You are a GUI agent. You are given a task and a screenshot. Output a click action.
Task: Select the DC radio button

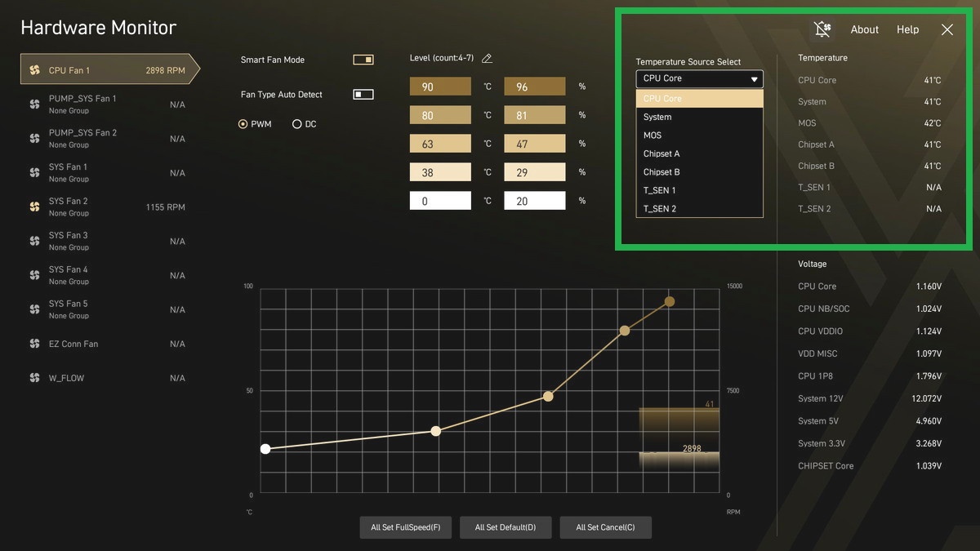coord(297,124)
